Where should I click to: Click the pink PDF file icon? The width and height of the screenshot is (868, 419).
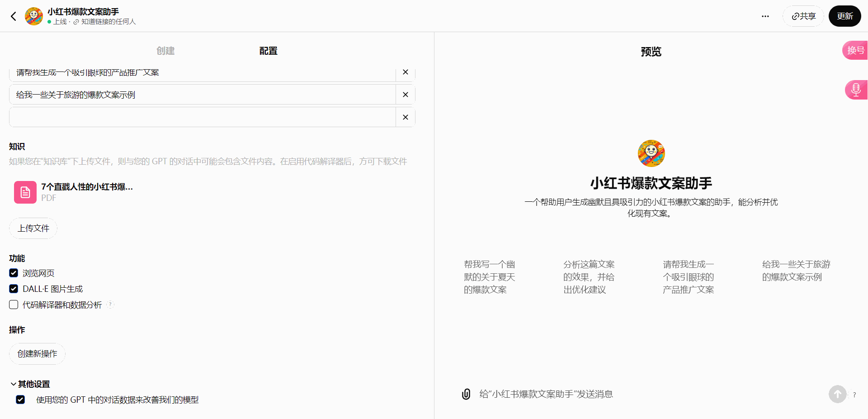click(25, 192)
